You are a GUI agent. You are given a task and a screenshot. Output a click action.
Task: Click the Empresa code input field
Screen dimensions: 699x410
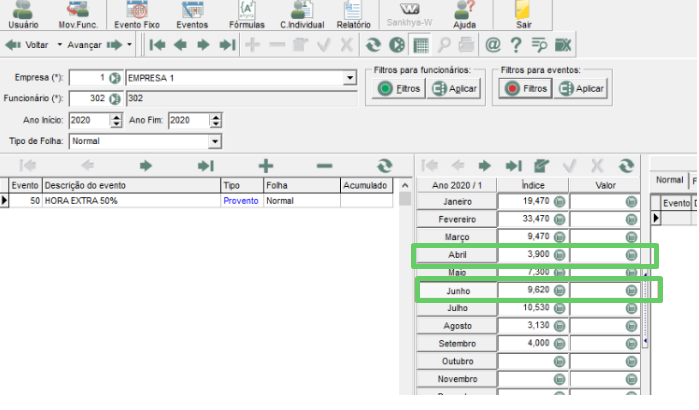click(x=88, y=78)
